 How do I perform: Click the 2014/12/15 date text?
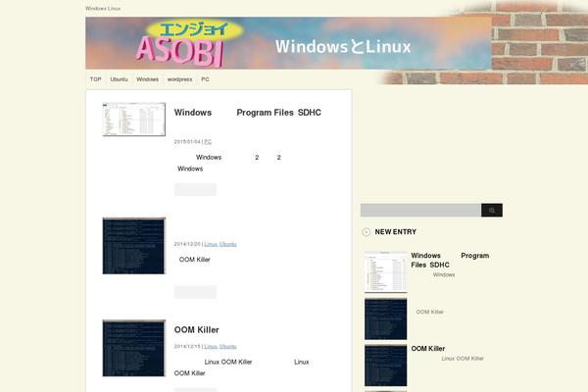187,347
